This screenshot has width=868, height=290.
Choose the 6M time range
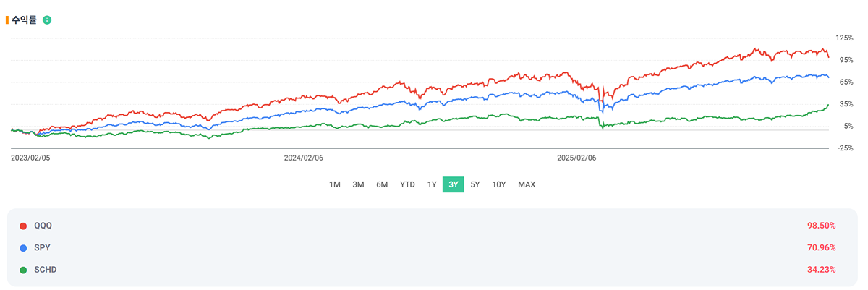(382, 184)
